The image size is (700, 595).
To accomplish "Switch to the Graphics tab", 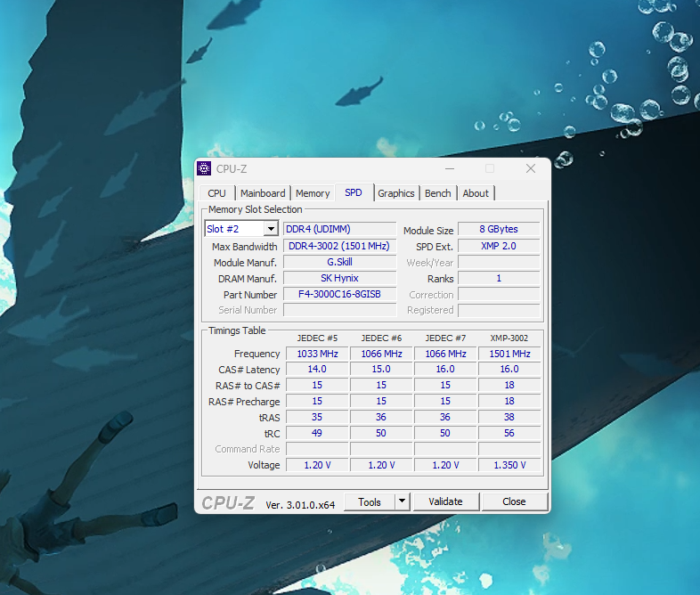I will tap(396, 193).
